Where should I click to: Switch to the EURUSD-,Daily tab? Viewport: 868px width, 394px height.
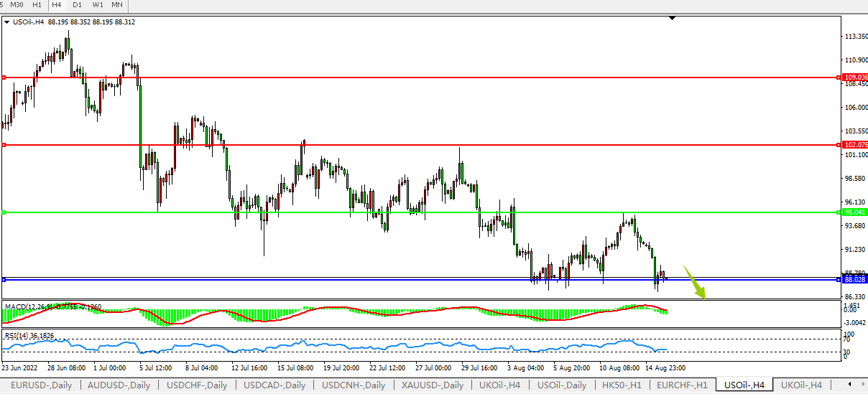[41, 385]
